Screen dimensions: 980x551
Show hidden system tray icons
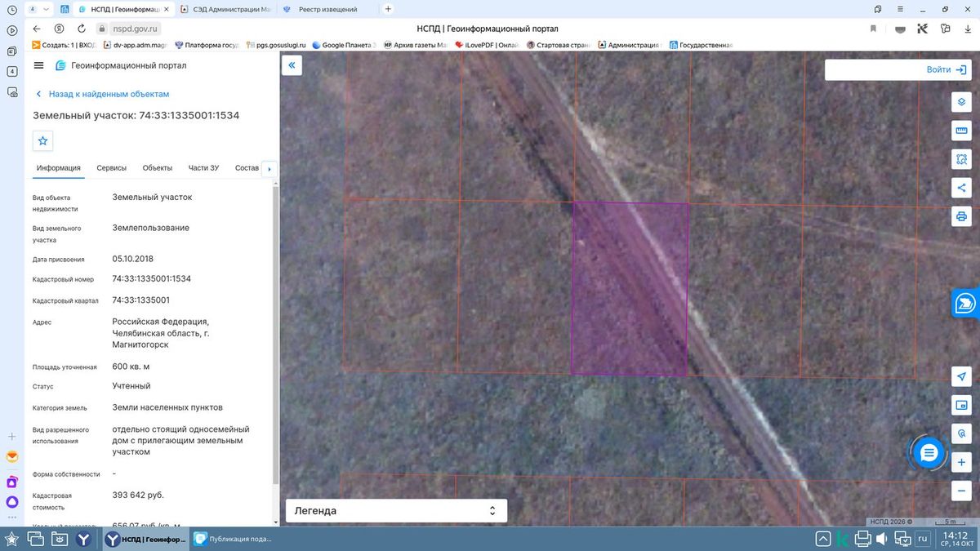coord(823,539)
